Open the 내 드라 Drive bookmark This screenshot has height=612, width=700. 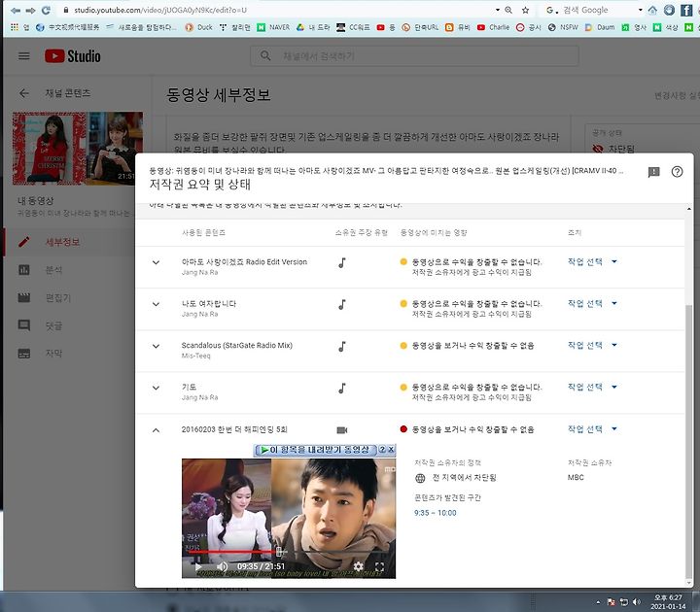tap(313, 27)
